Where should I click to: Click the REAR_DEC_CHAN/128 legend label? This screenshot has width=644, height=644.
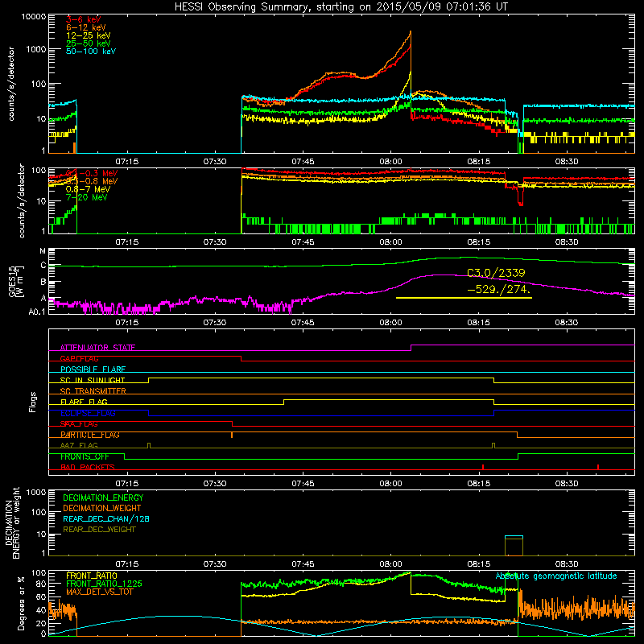[106, 519]
